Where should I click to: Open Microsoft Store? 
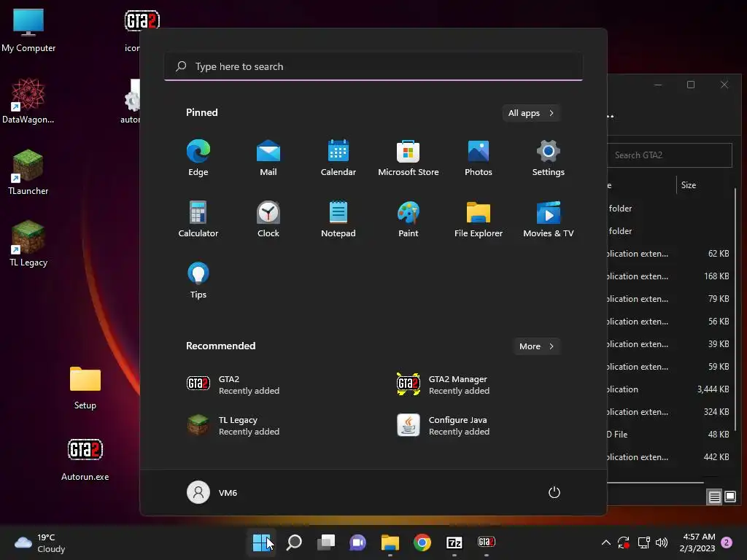point(409,158)
